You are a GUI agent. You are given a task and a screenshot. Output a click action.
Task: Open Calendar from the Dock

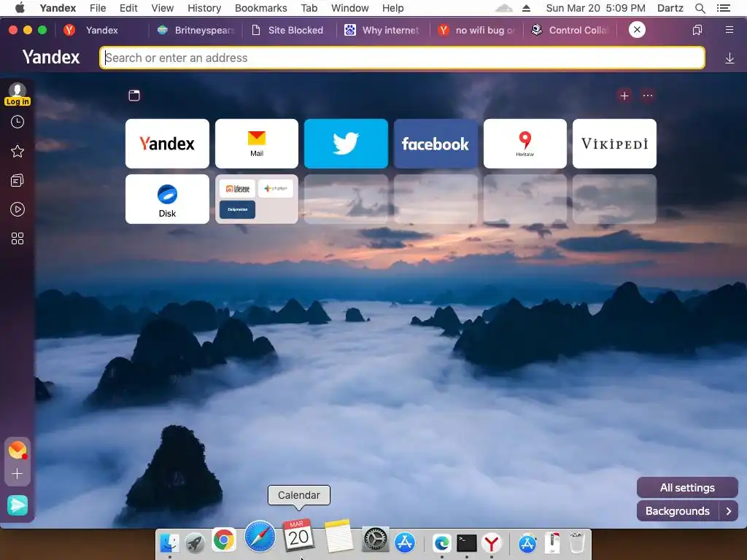[298, 535]
